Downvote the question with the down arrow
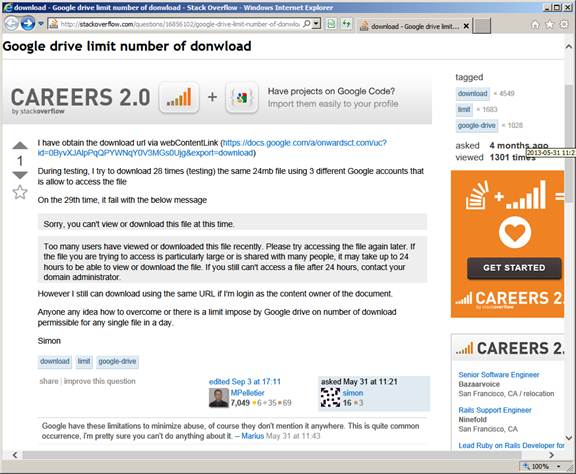 (20, 175)
